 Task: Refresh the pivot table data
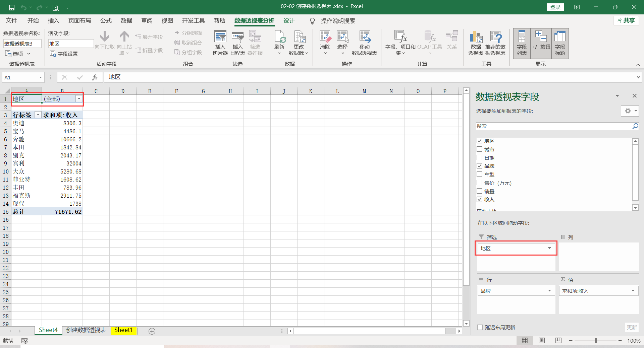coord(279,43)
